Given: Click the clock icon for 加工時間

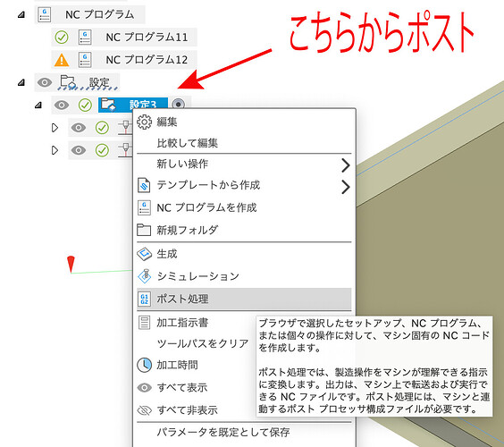Looking at the screenshot, I should [x=145, y=365].
